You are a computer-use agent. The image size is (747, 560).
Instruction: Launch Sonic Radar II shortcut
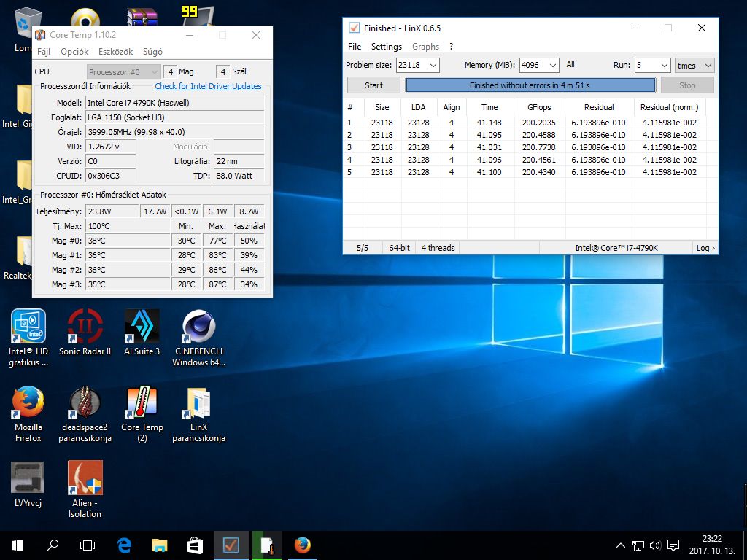tap(85, 332)
